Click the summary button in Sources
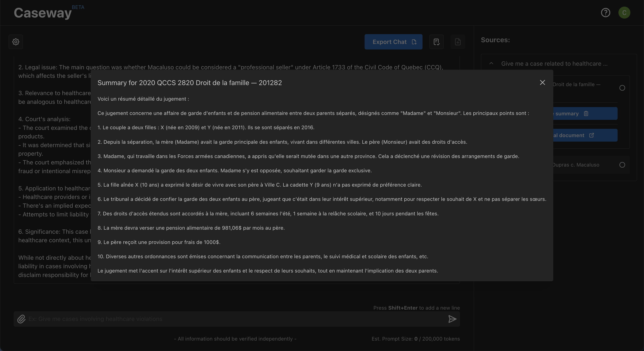The image size is (644, 351). (x=585, y=114)
